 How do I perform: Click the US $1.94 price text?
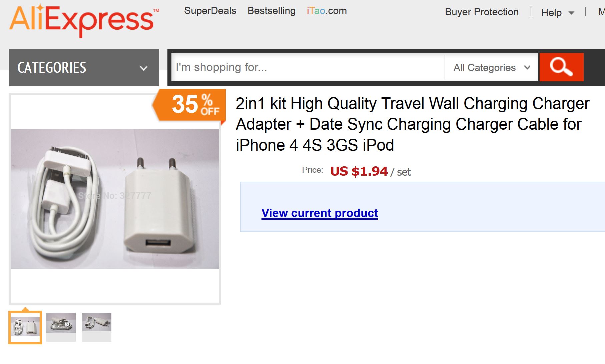coord(359,171)
